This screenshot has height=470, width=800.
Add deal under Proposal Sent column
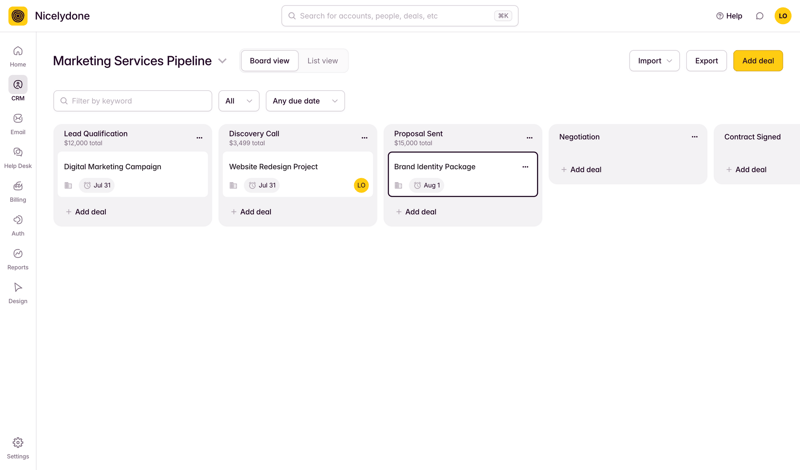coord(416,212)
